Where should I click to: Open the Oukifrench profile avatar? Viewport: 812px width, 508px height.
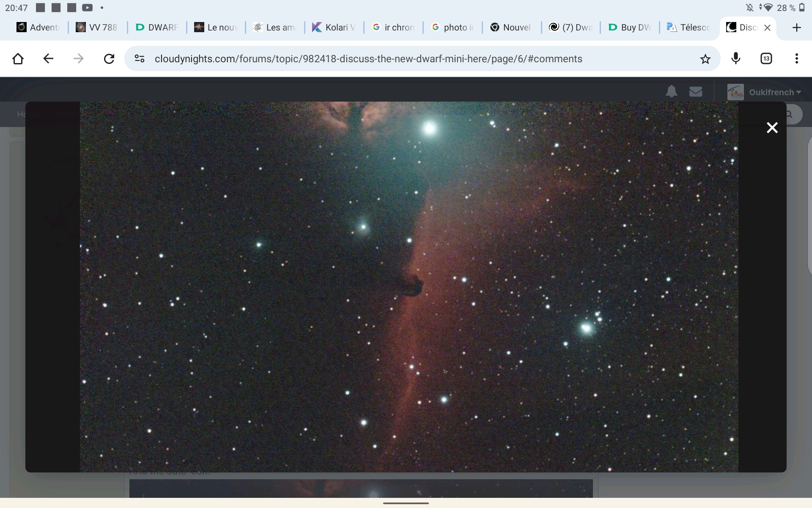tap(735, 92)
